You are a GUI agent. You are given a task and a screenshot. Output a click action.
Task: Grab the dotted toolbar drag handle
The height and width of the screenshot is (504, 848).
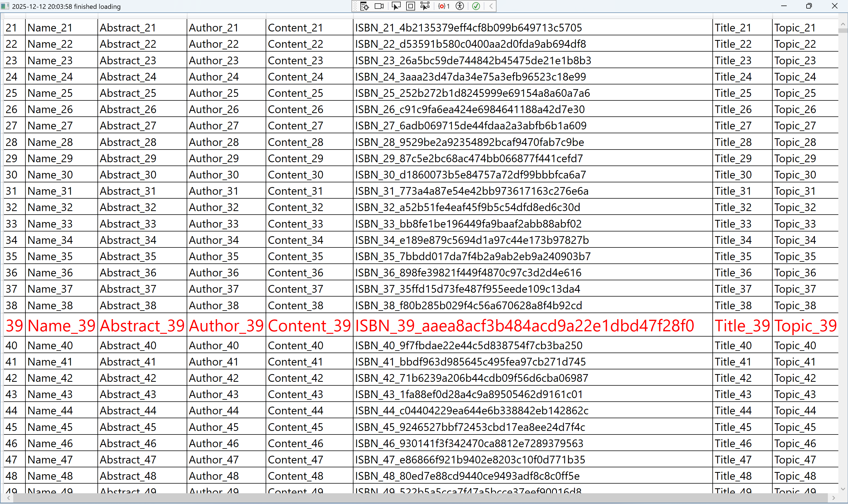pyautogui.click(x=355, y=6)
